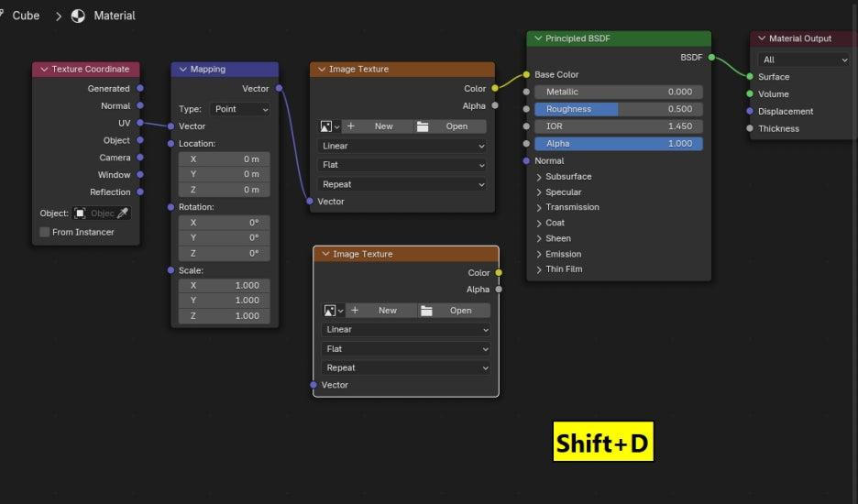Open Linear interpolation dropdown in lower Image Texture

[406, 330]
